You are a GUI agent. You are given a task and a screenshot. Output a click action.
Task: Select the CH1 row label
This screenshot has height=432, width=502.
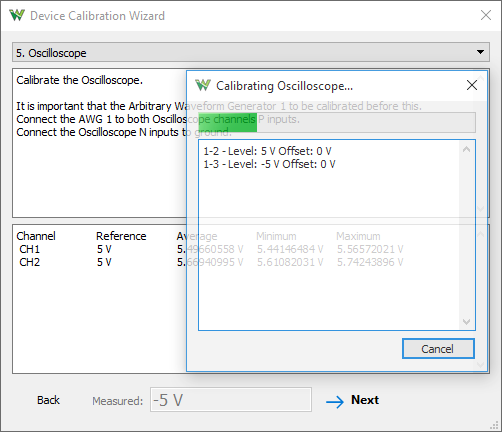[x=29, y=249]
